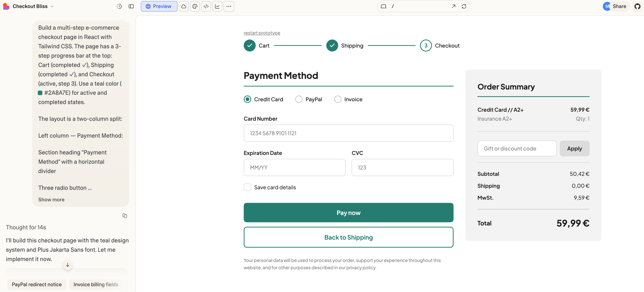Open the project history panel

tap(119, 6)
